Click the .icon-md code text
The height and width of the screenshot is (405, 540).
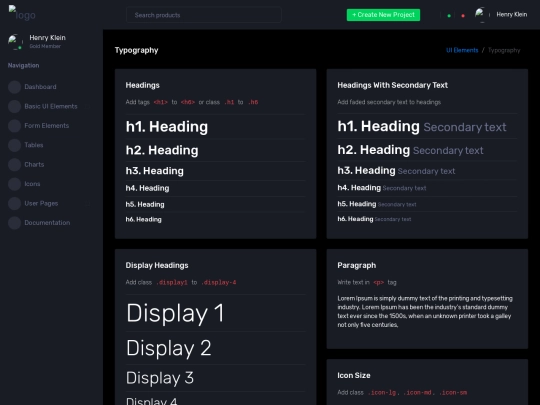pos(418,393)
